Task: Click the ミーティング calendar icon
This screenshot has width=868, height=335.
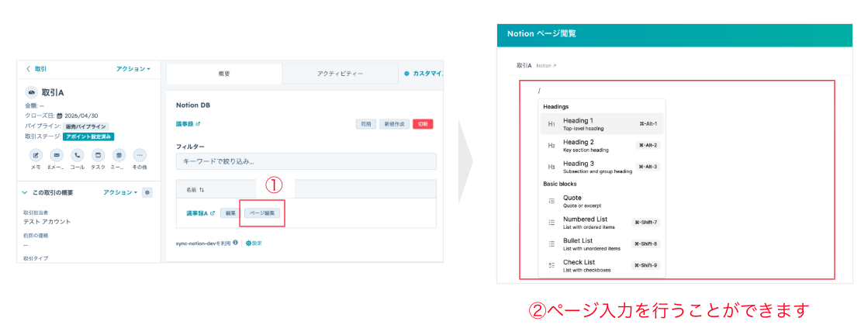Action: [x=119, y=155]
